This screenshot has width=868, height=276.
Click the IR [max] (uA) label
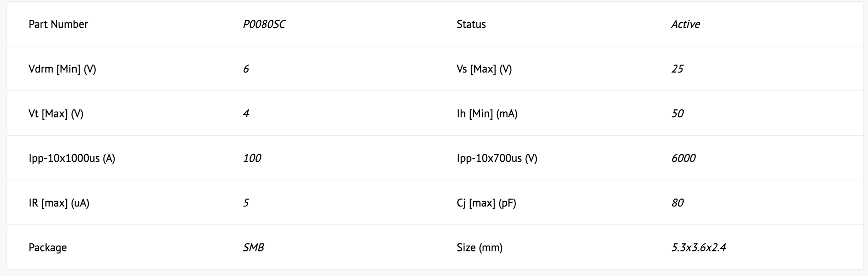point(59,203)
